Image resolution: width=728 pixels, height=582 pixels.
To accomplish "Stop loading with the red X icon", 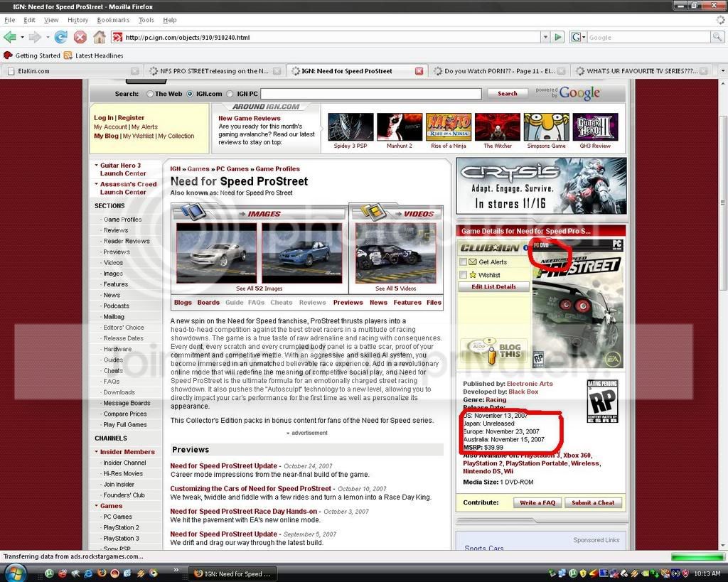I will (x=80, y=37).
